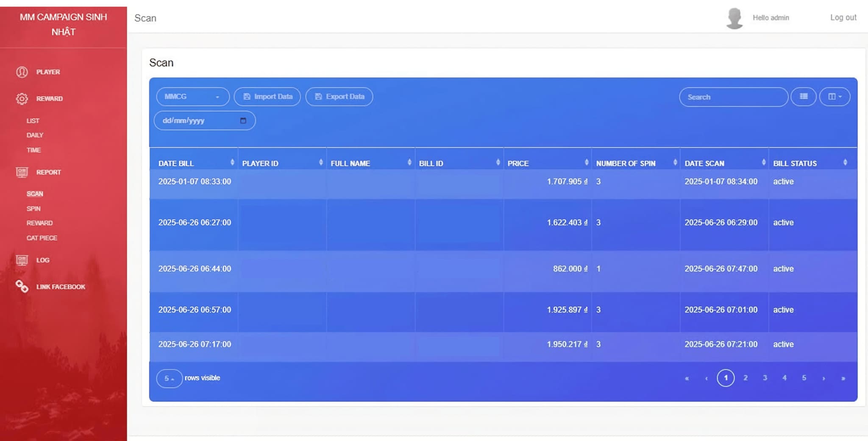Viewport: 868px width, 441px height.
Task: Sort table by Price column
Action: pos(586,162)
